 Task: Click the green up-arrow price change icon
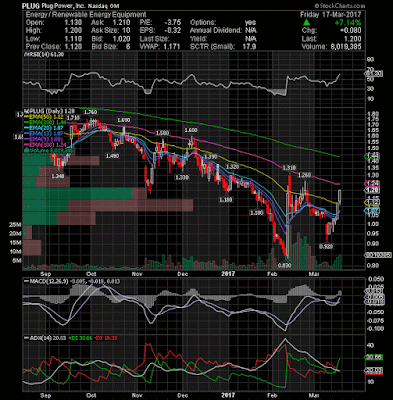coord(306,23)
